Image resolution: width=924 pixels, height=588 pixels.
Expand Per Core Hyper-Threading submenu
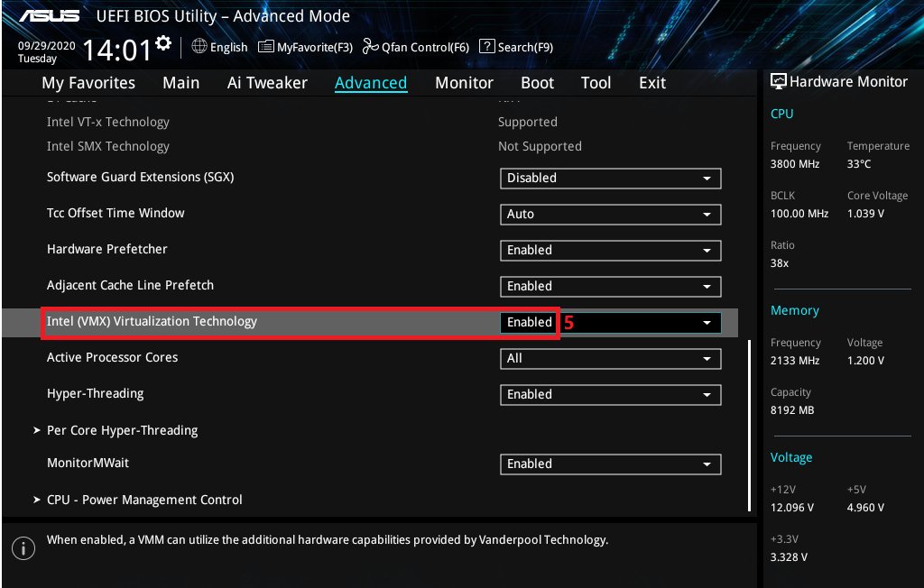(x=122, y=430)
